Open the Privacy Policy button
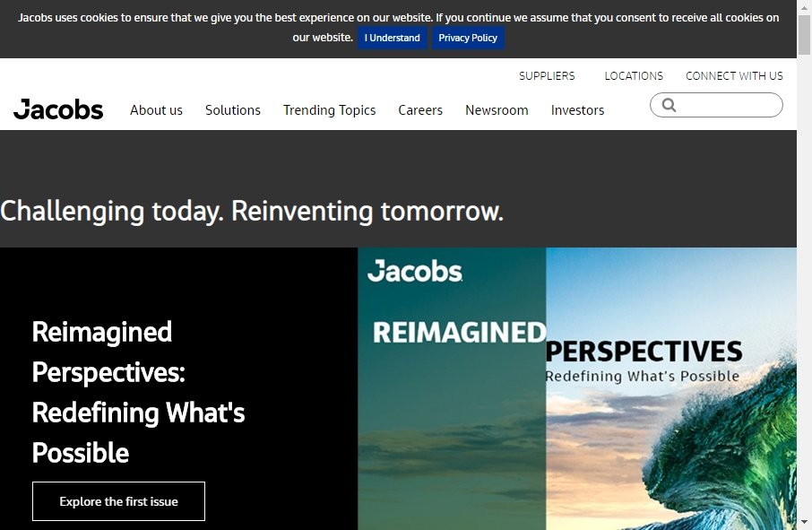The image size is (812, 530). [x=468, y=38]
